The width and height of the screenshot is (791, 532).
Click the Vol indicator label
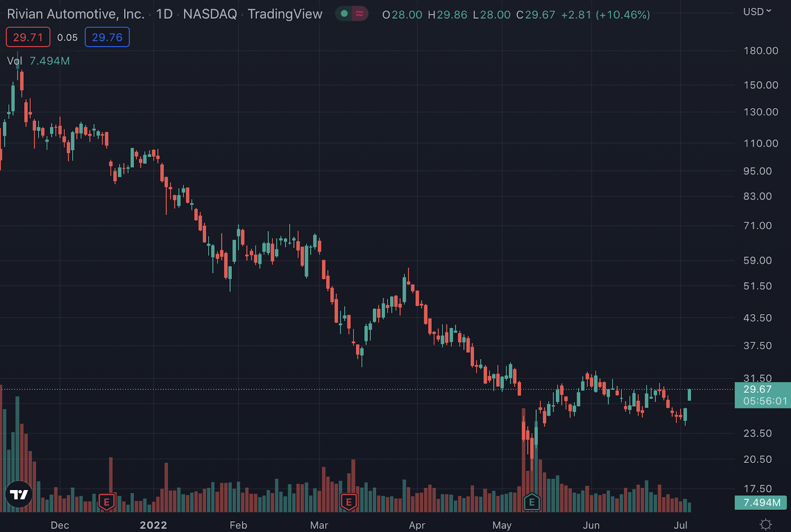[15, 61]
